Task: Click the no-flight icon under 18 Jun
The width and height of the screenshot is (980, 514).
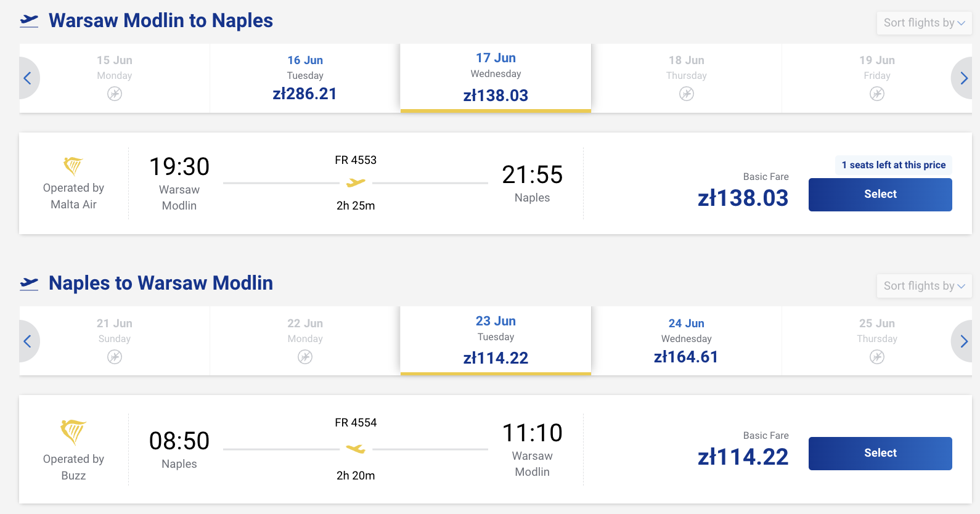Action: 687,94
